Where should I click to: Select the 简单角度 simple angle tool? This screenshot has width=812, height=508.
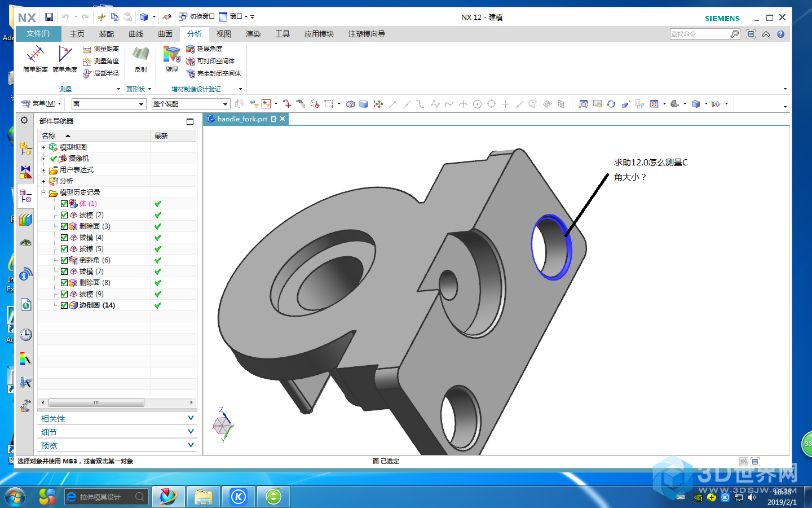(x=65, y=59)
